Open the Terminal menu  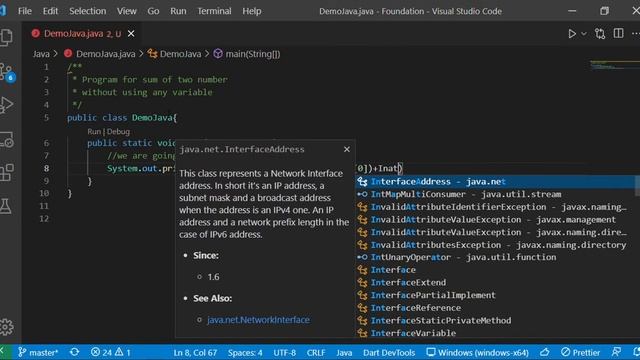pyautogui.click(x=214, y=11)
